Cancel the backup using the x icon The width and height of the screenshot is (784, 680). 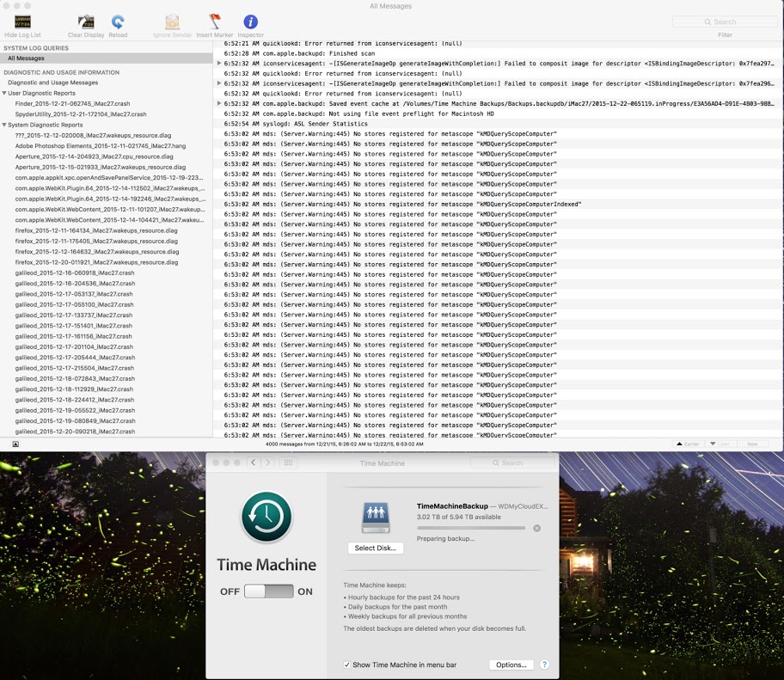(x=537, y=528)
